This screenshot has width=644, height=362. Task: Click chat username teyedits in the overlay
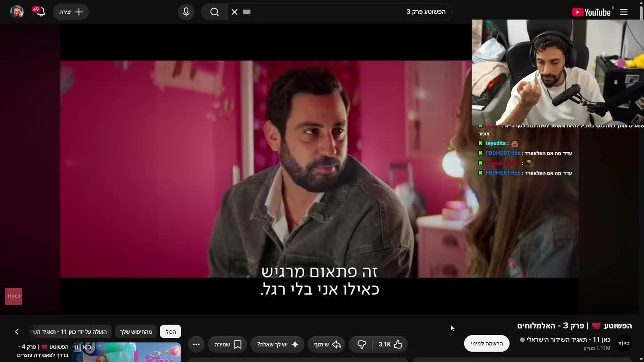[x=496, y=143]
